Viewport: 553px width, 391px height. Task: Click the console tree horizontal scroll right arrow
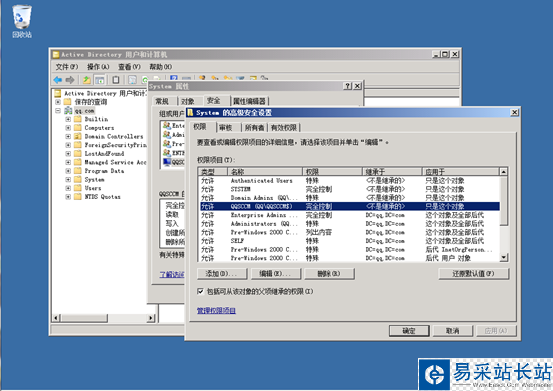tap(151, 318)
